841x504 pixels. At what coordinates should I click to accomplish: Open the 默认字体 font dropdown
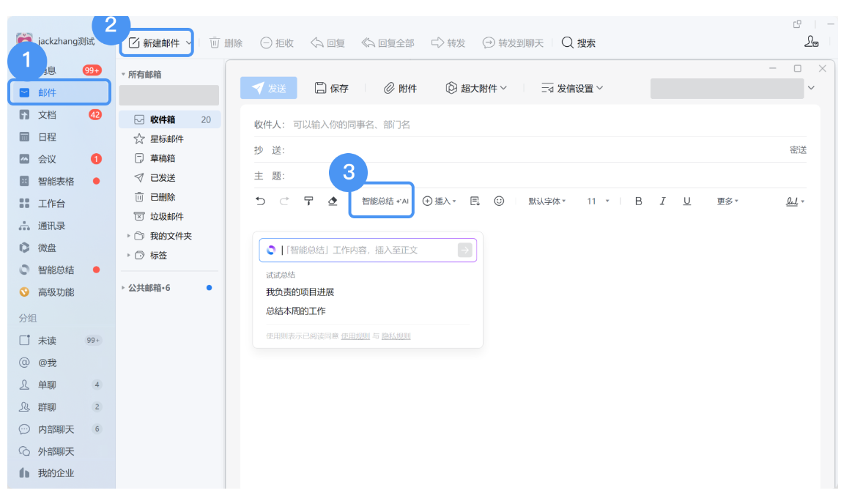(x=547, y=201)
